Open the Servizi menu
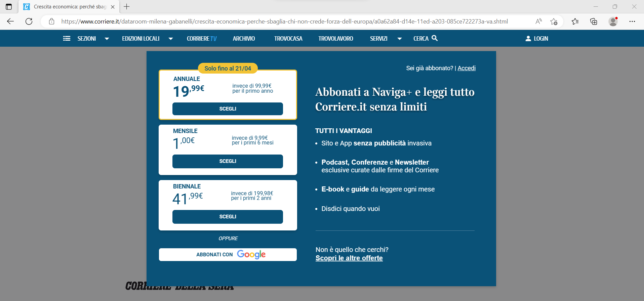Screen dimensions: 644x301 pyautogui.click(x=379, y=39)
